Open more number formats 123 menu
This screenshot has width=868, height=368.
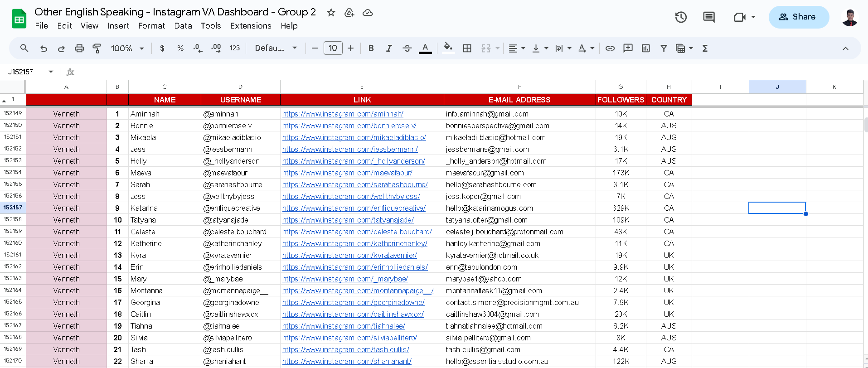pyautogui.click(x=235, y=48)
